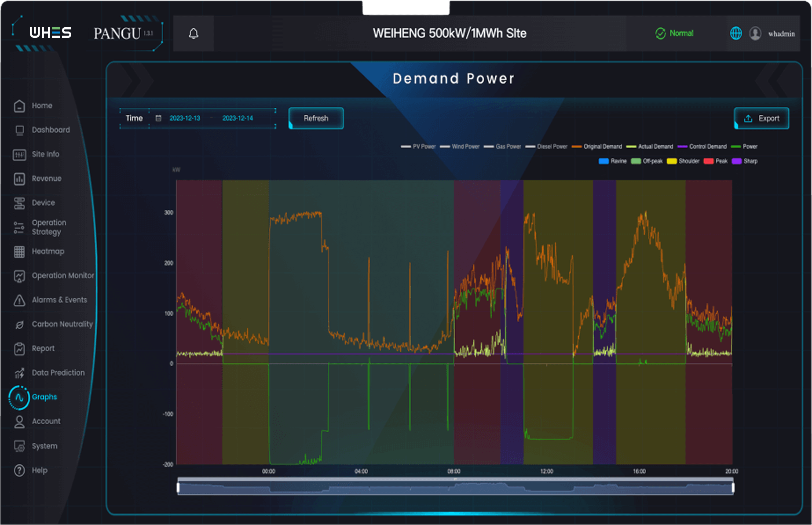Click the end date 2023-12-14 field

point(238,118)
